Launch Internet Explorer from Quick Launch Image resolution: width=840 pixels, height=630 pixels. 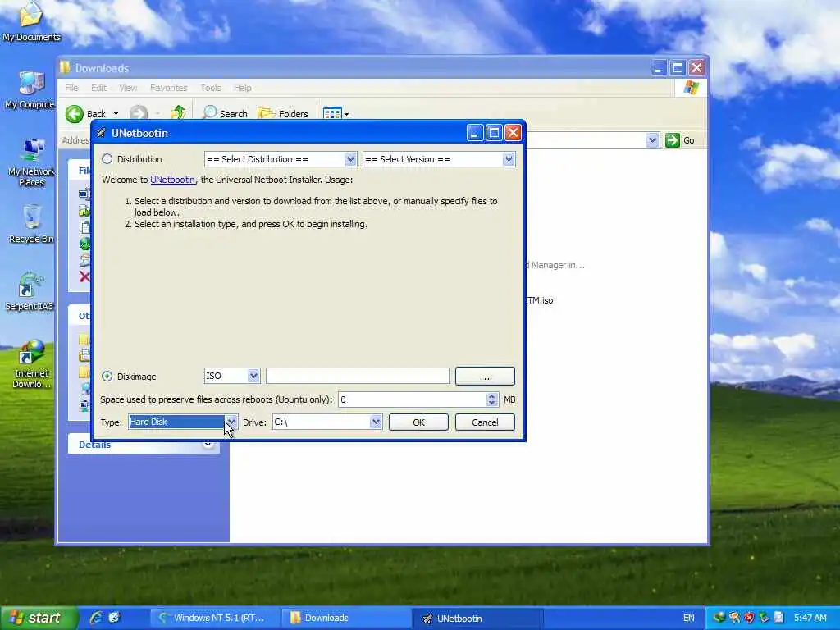pyautogui.click(x=96, y=618)
